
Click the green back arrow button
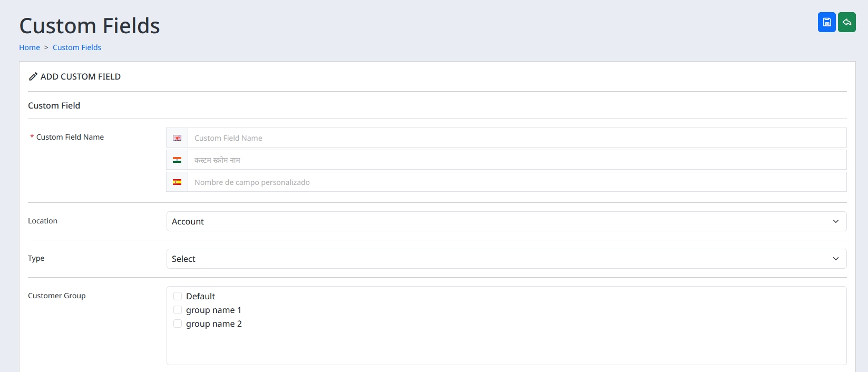click(846, 22)
